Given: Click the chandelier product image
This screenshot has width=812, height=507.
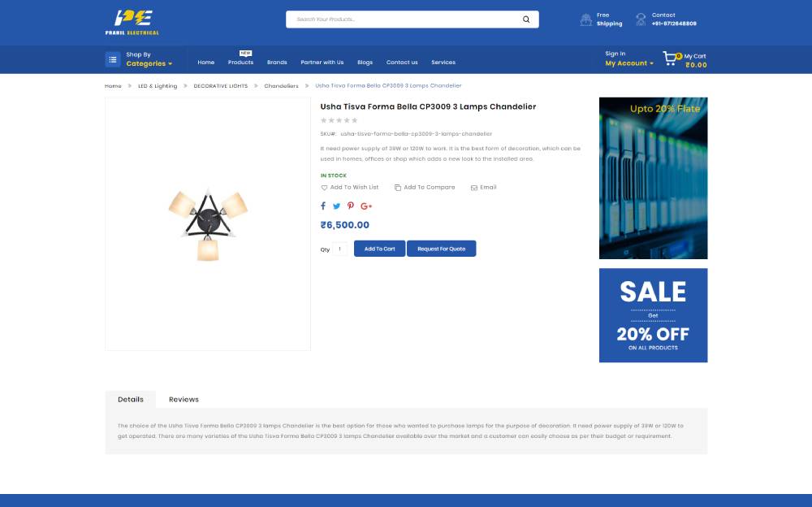Looking at the screenshot, I should [208, 224].
